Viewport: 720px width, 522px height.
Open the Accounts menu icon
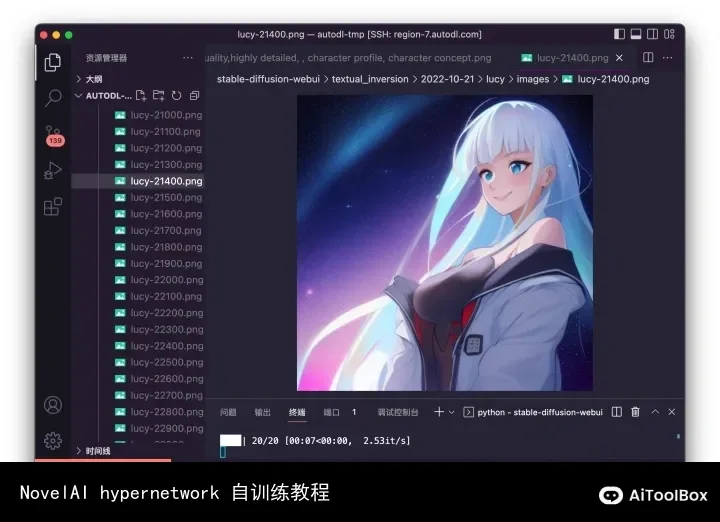[x=53, y=405]
